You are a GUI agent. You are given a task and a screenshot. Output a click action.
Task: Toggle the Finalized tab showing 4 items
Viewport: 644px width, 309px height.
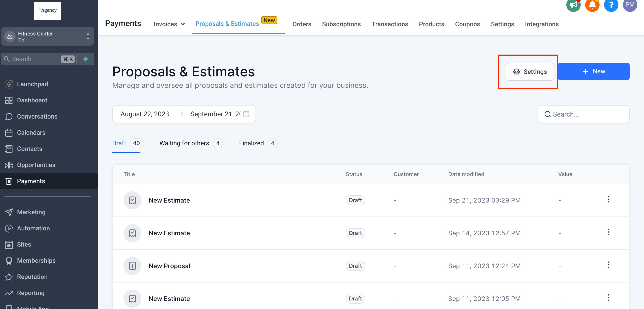tap(258, 143)
